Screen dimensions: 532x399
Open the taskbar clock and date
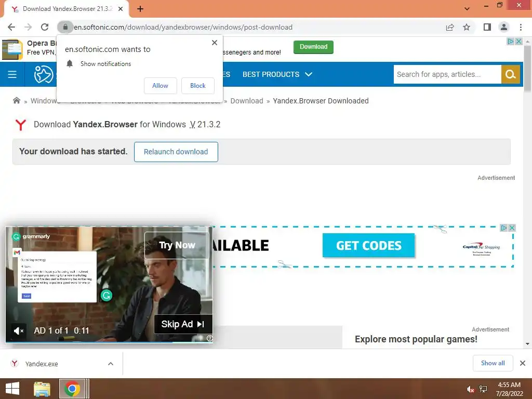point(509,389)
